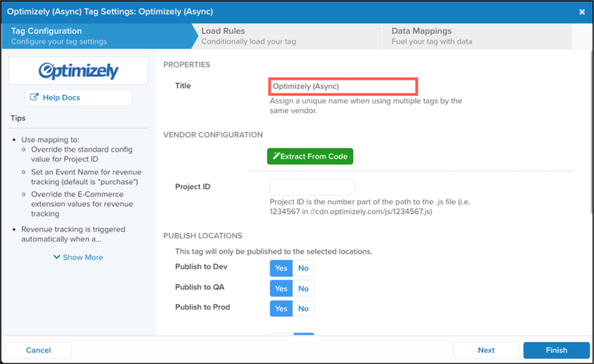The image size is (594, 364).
Task: Click the Finish button
Action: click(x=556, y=350)
